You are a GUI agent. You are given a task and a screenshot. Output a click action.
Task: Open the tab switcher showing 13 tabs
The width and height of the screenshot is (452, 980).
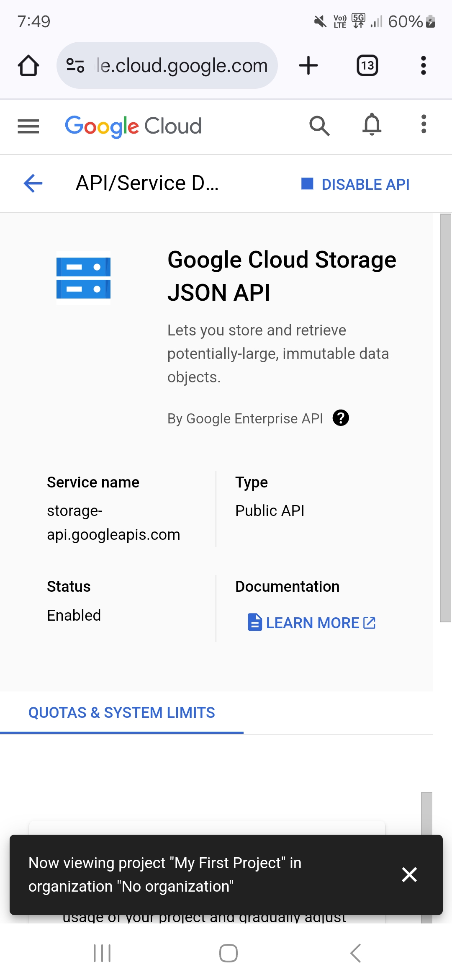(x=367, y=66)
